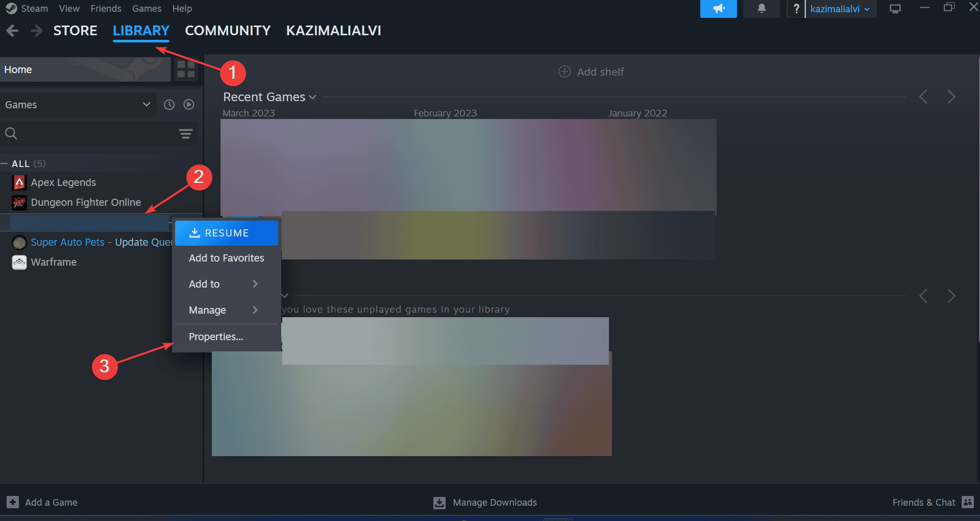Click the 'March 2023' date label

249,113
